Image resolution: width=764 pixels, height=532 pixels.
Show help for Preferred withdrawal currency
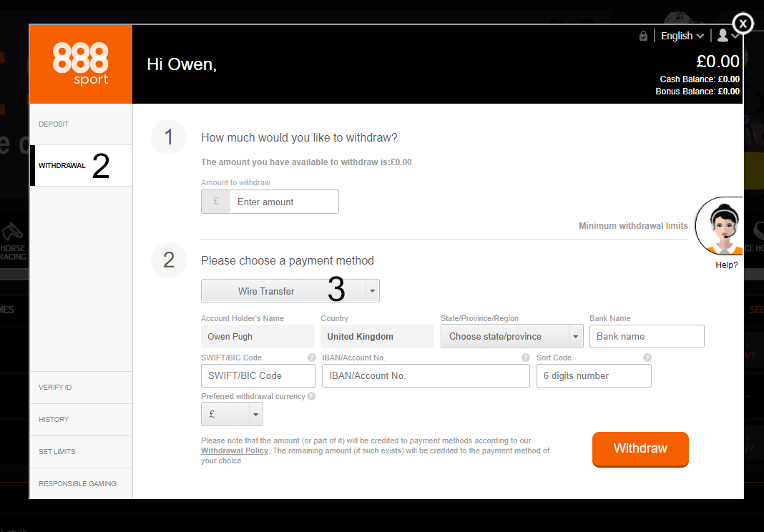(x=311, y=397)
